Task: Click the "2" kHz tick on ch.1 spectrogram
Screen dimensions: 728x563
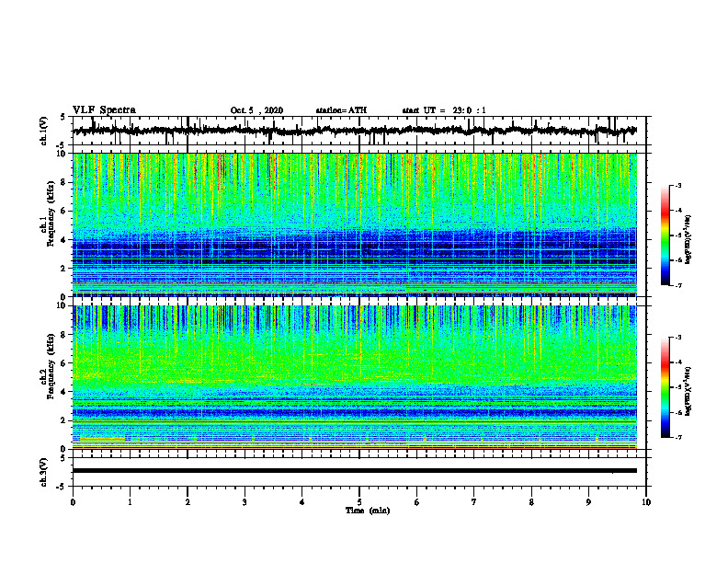Action: pos(63,269)
